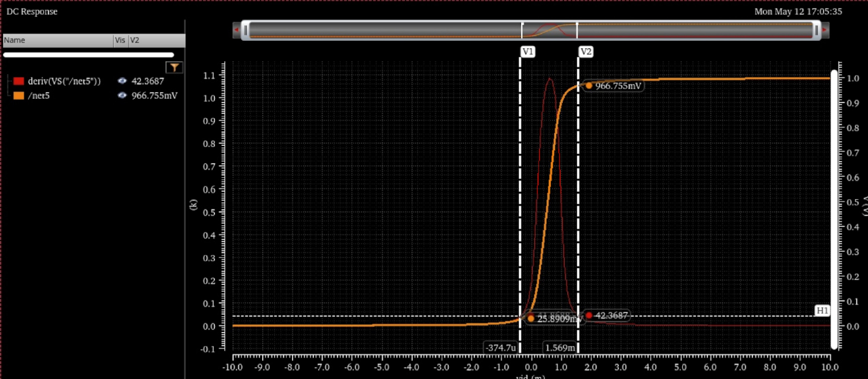The height and width of the screenshot is (379, 868).
Task: Select the deriv(VS("/net5")) trace in legend
Action: click(x=64, y=81)
